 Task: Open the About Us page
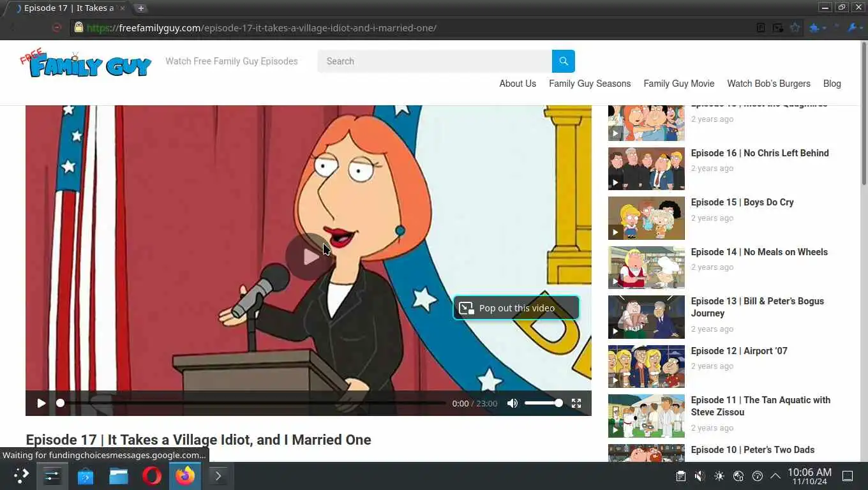[518, 84]
